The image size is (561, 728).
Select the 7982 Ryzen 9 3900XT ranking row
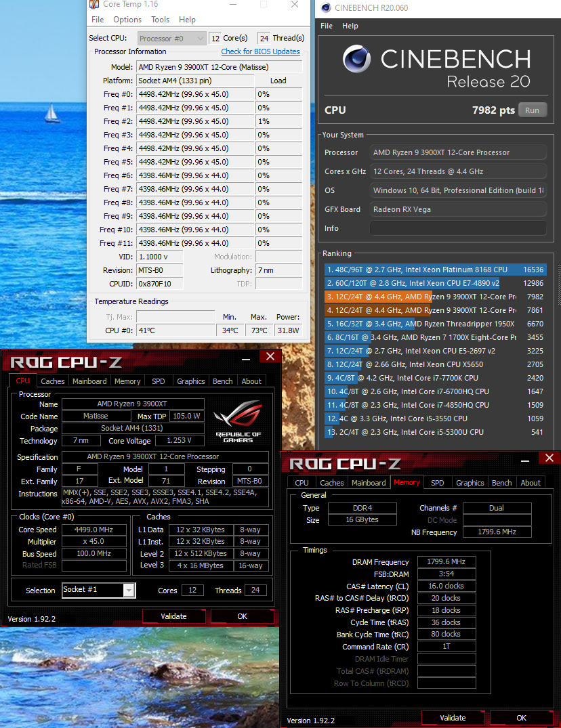coord(435,297)
